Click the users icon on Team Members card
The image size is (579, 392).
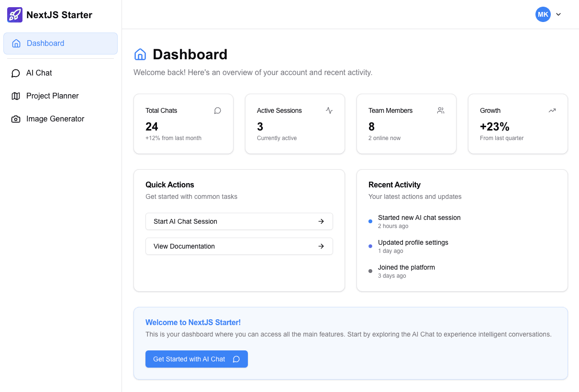[440, 110]
